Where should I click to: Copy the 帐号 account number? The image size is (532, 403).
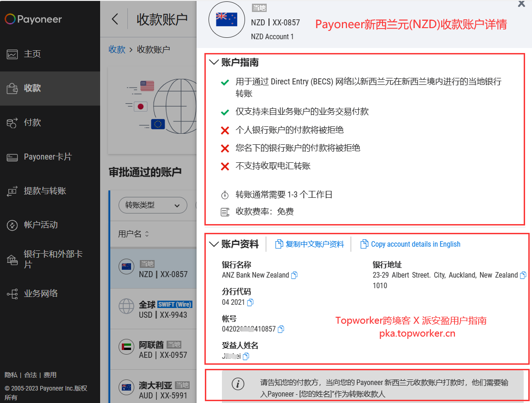tap(281, 329)
